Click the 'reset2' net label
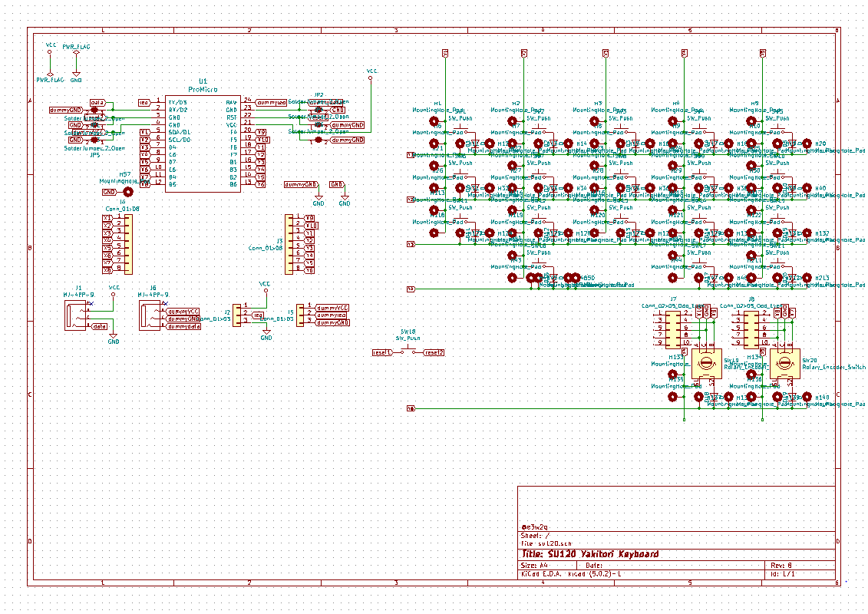The image size is (868, 614). pos(434,353)
